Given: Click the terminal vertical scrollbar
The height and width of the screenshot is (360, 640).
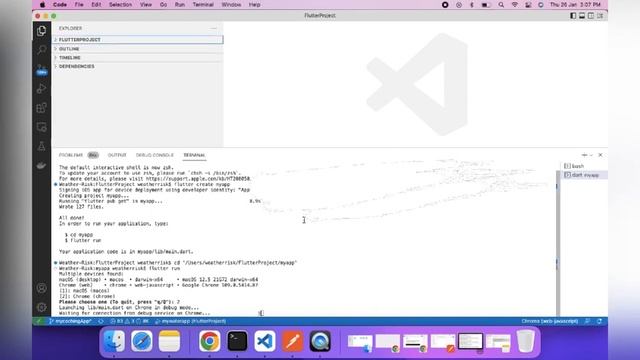Looking at the screenshot, I should [x=558, y=243].
